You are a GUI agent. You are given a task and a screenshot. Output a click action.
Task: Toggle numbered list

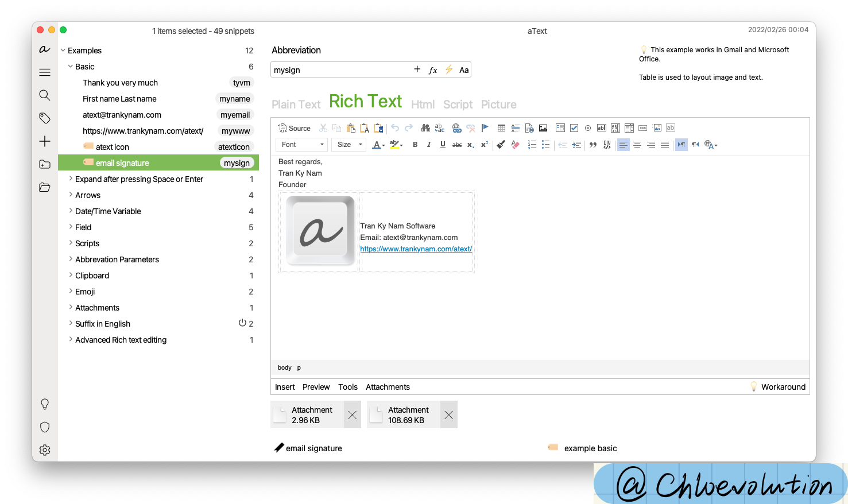point(532,145)
